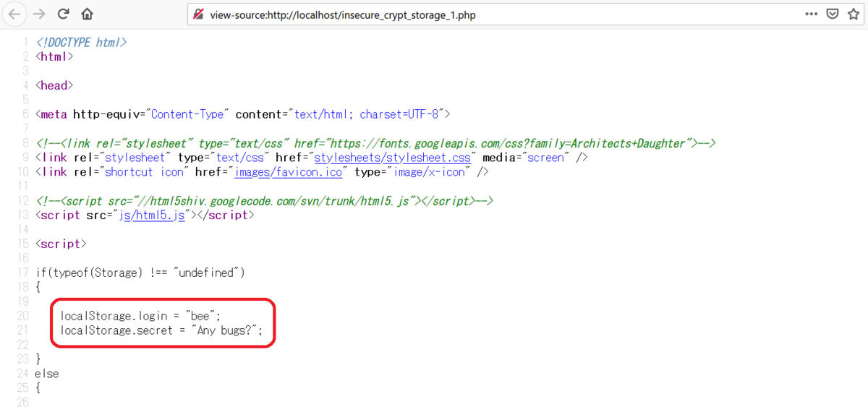
Task: Show site security info icon in address bar
Action: pos(200,14)
